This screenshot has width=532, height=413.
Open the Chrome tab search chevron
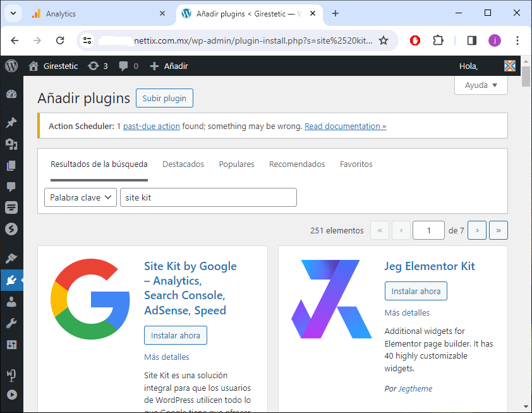[13, 13]
